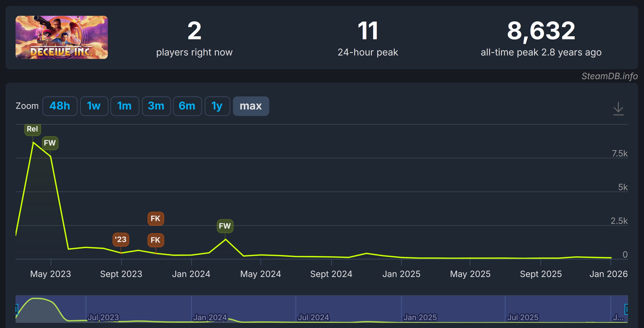Click the Deceive Inc. game thumbnail

(62, 37)
